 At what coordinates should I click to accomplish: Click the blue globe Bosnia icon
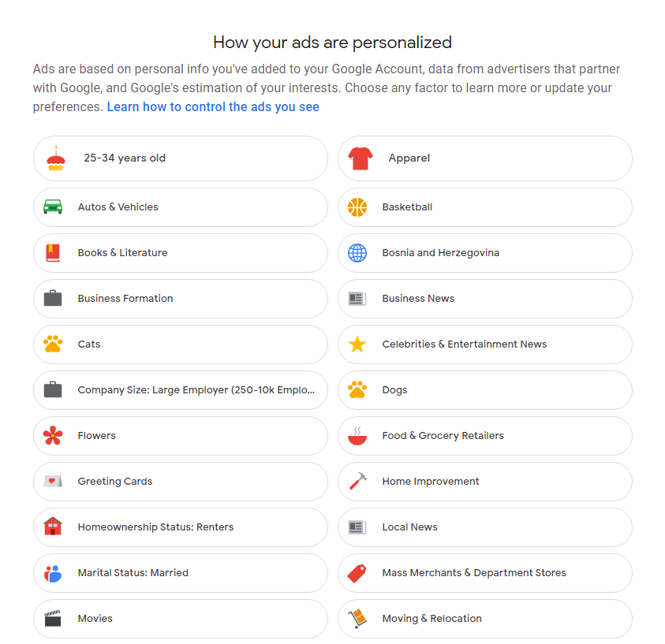pos(357,253)
